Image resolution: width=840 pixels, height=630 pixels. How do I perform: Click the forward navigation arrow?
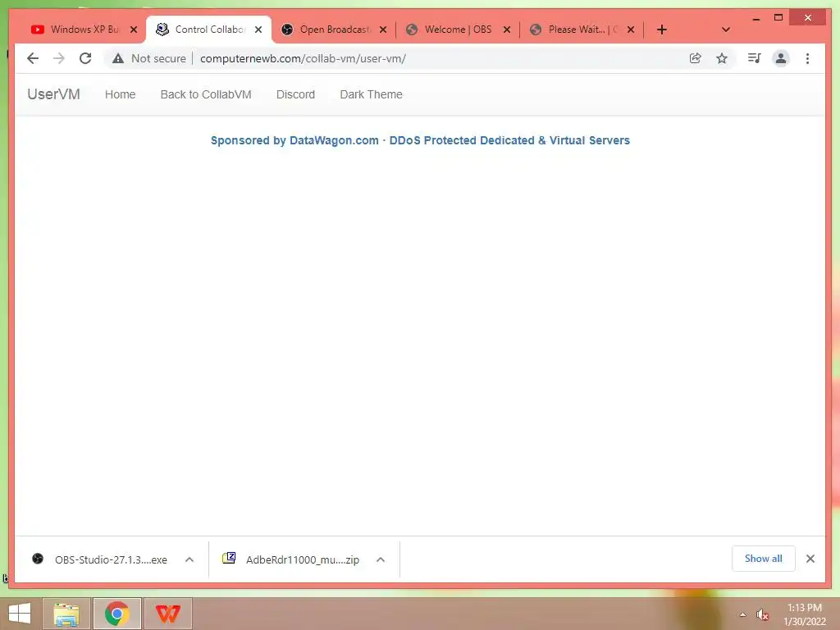coord(59,58)
